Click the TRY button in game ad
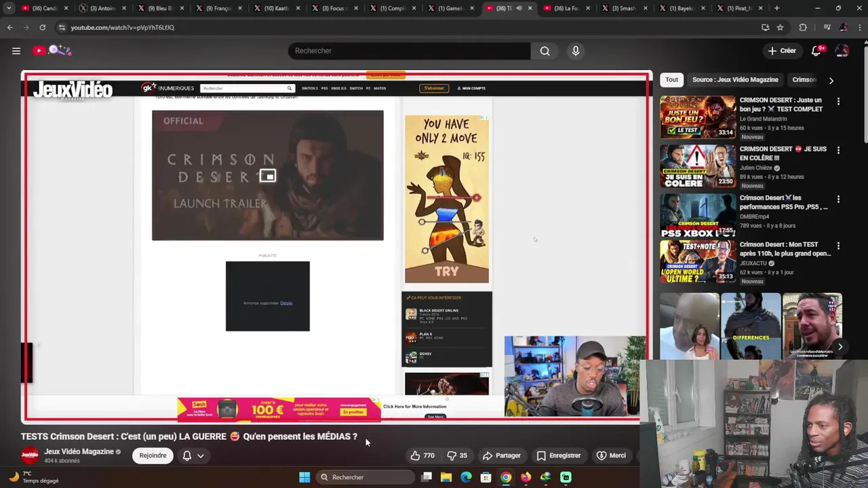The width and height of the screenshot is (868, 488). pyautogui.click(x=446, y=271)
